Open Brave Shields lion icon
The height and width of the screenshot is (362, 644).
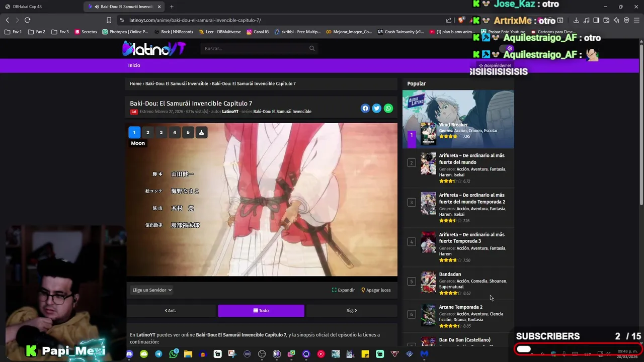(461, 20)
